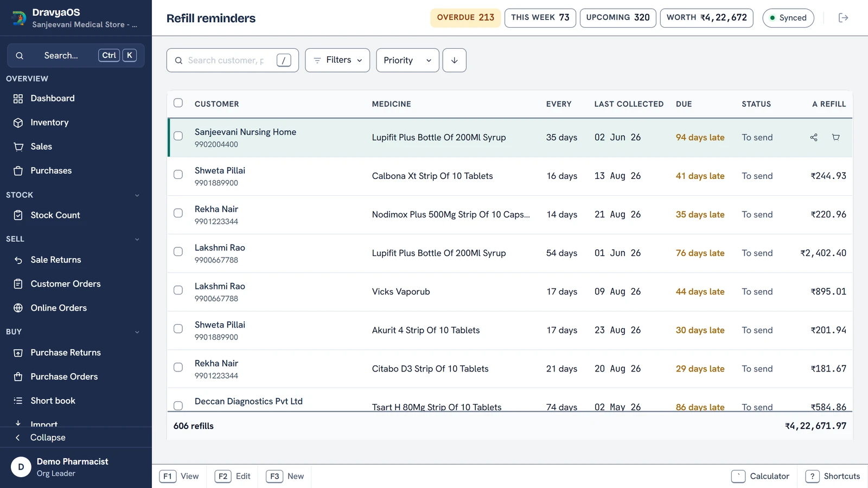Open the Priority sort dropdown
868x488 pixels.
[x=407, y=60]
